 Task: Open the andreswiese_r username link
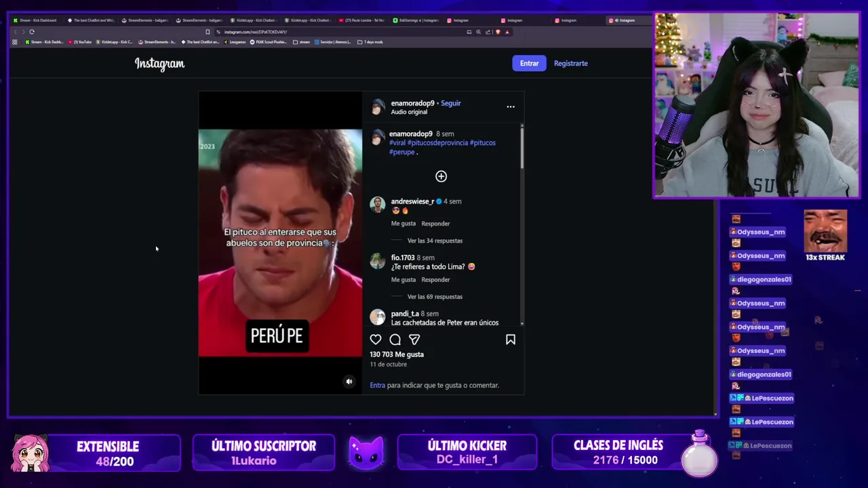[x=412, y=201]
